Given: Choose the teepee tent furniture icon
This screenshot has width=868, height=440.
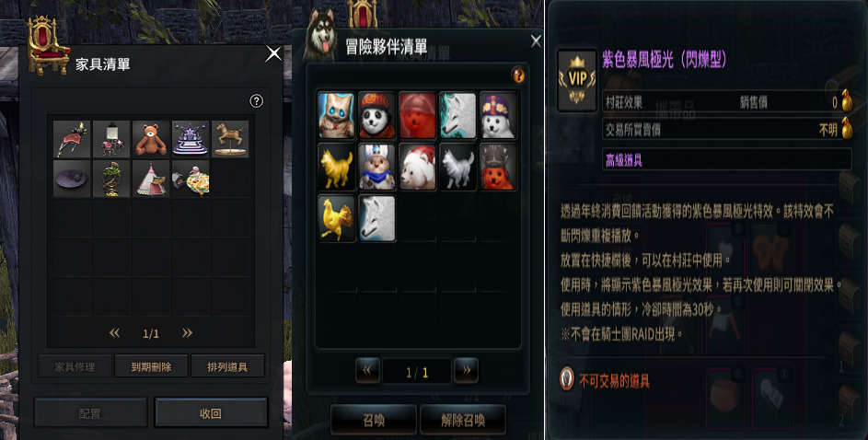Looking at the screenshot, I should pyautogui.click(x=151, y=179).
